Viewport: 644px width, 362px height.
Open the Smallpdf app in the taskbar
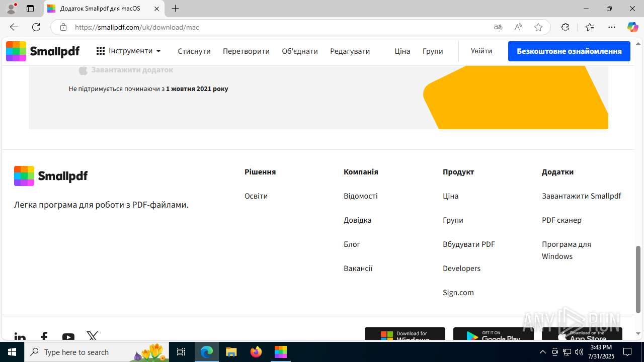point(280,352)
